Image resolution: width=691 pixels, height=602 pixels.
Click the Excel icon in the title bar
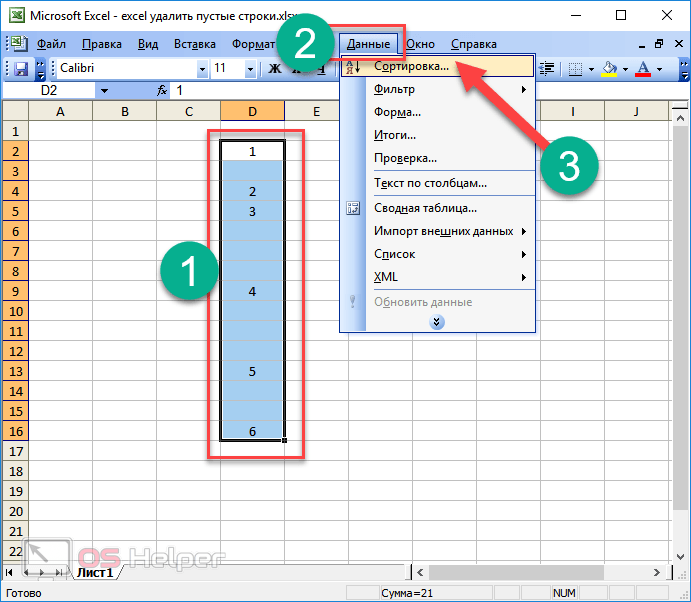coord(17,16)
